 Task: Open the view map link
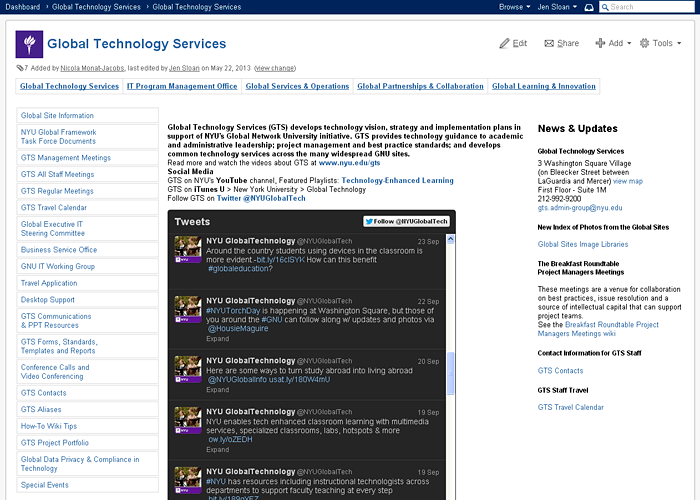(x=628, y=181)
